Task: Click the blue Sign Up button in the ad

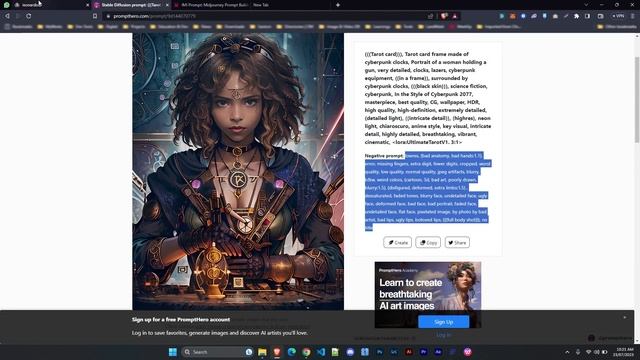Action: [443, 322]
